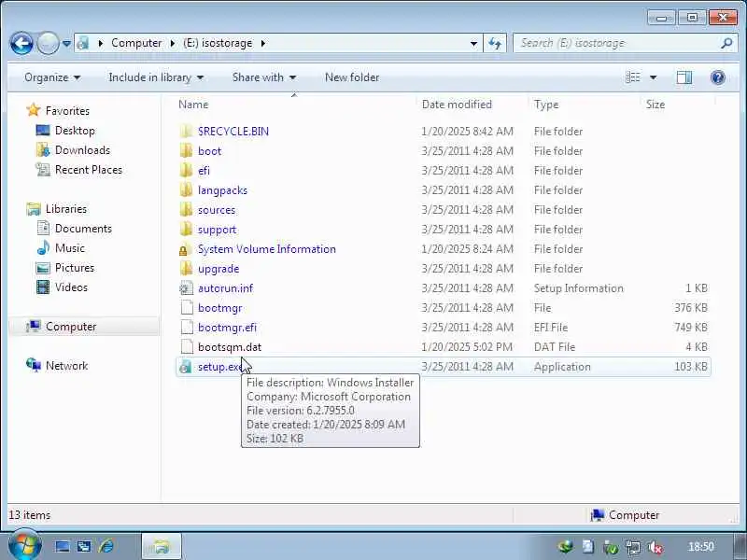The width and height of the screenshot is (747, 560).
Task: Create a New folder
Action: pyautogui.click(x=352, y=77)
